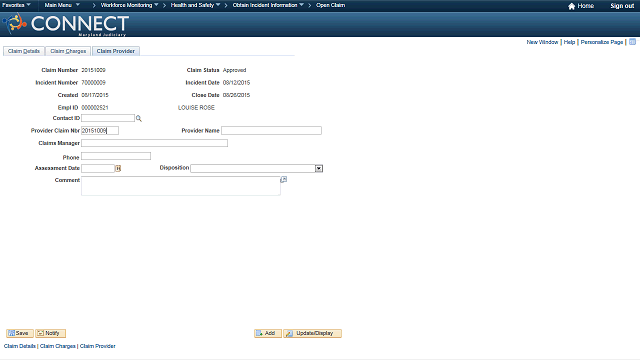Screen dimensions: 640x360
Task: Click the Personalize Page link
Action: tap(602, 42)
